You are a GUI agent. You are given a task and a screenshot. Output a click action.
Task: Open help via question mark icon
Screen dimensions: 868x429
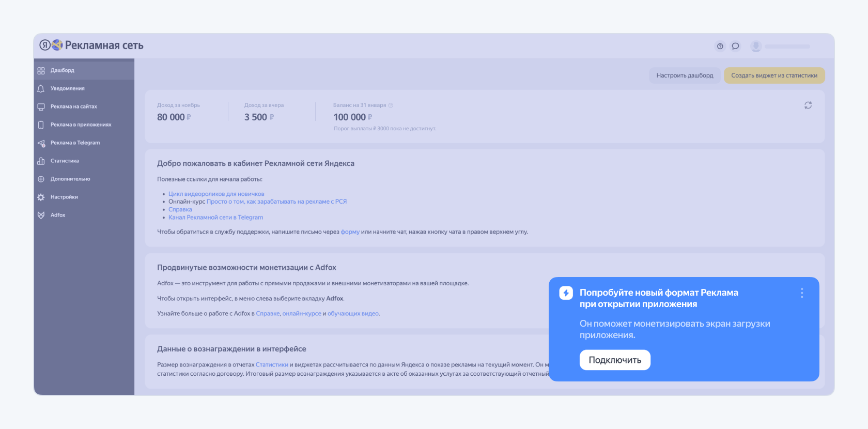720,46
